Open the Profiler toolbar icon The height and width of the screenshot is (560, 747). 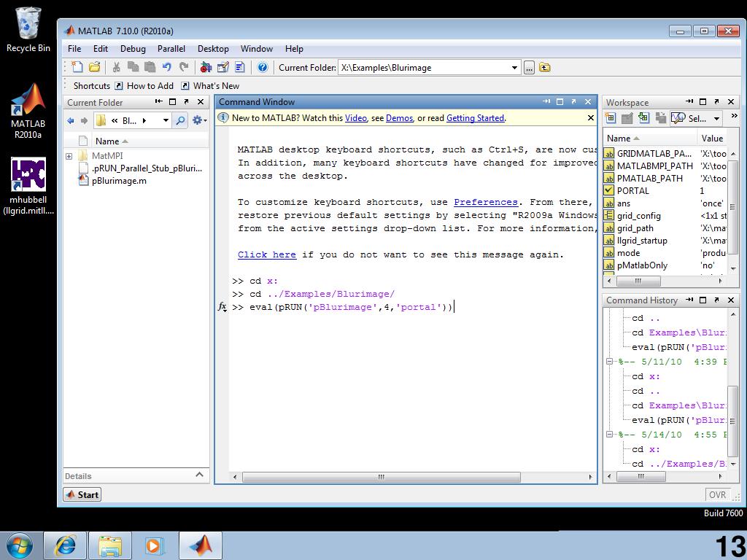coord(239,67)
